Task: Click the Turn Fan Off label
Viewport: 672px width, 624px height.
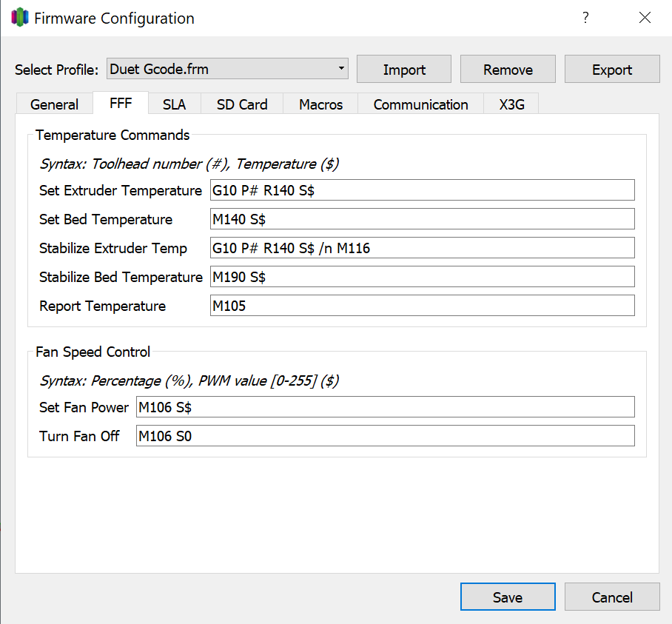Action: (x=79, y=436)
